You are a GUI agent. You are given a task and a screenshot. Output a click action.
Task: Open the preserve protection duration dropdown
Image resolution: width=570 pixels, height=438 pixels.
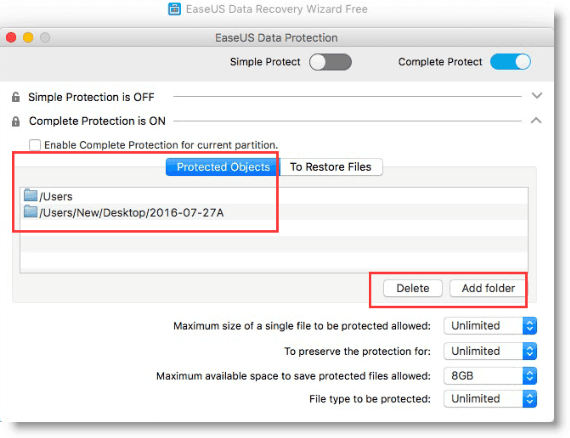tap(490, 351)
